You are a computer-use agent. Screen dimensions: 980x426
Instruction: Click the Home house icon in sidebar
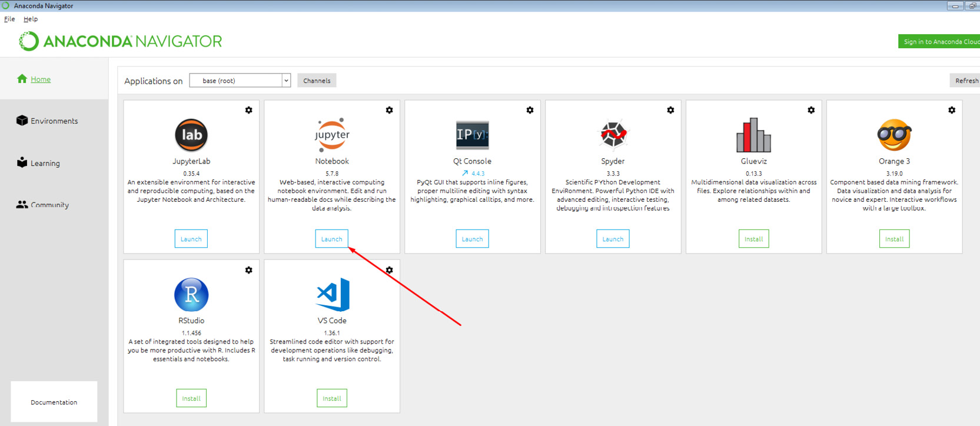(x=22, y=79)
